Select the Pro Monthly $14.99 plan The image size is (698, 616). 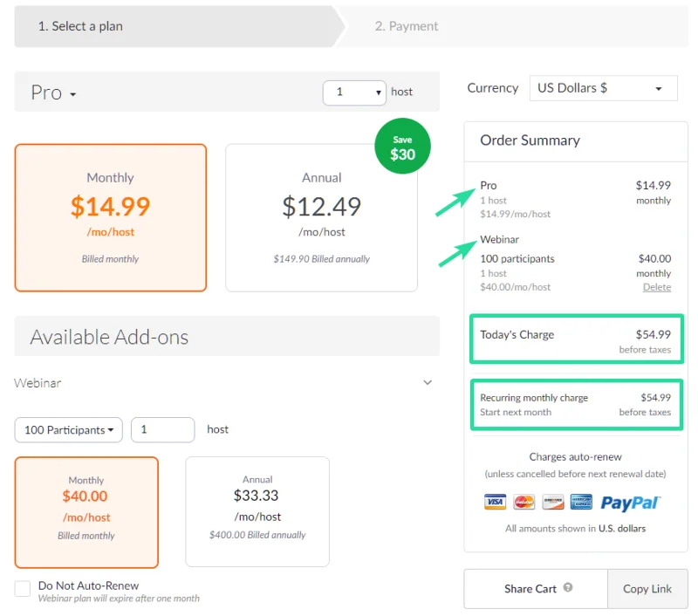pos(111,217)
